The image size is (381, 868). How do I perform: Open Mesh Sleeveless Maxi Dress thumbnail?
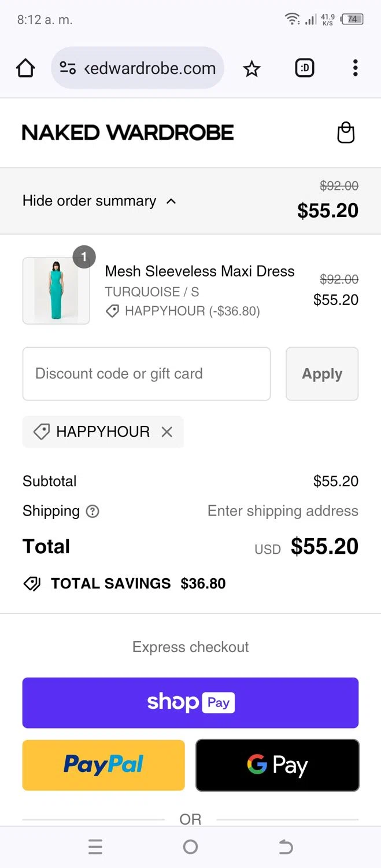point(56,290)
